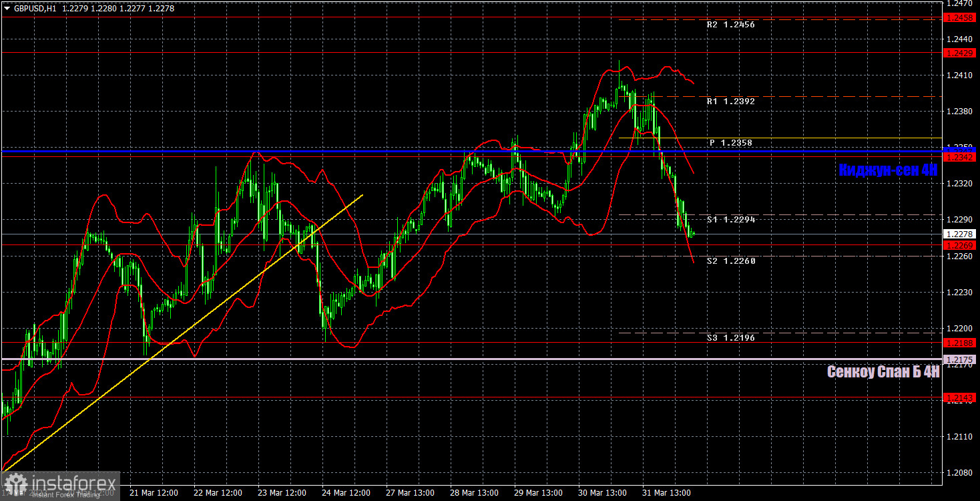Click the 1.2230 price axis value
Viewport: 980px width, 501px height.
coord(959,292)
